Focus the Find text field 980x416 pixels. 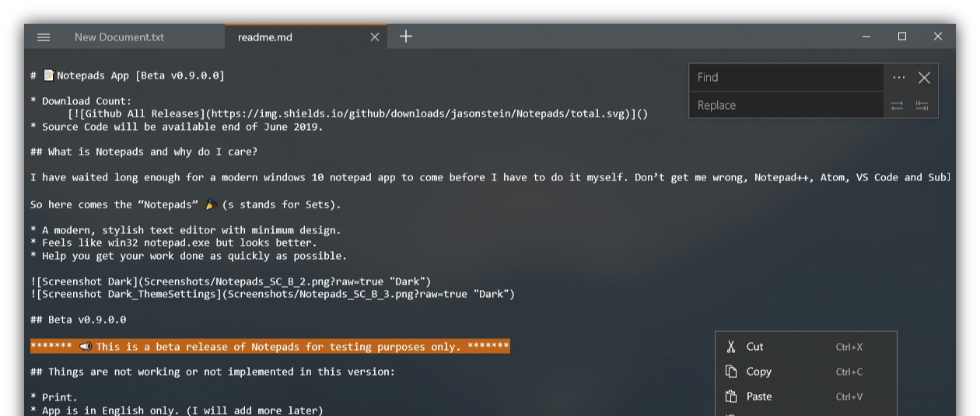click(x=786, y=77)
